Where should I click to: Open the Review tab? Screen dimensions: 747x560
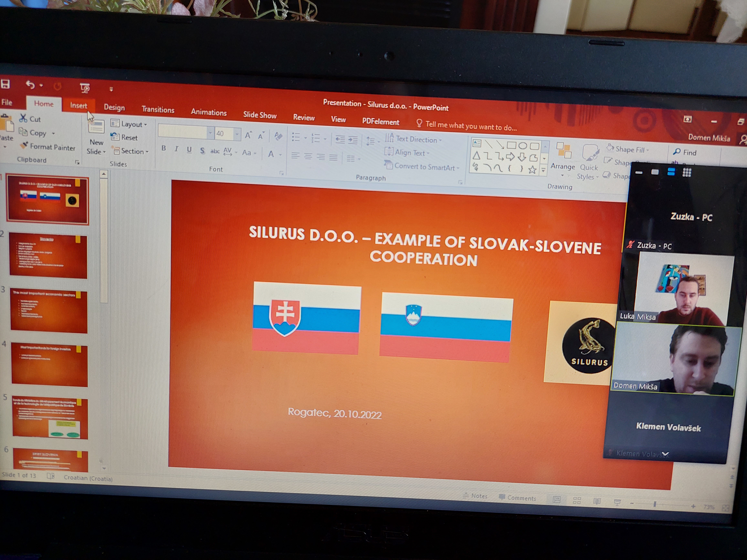click(304, 117)
